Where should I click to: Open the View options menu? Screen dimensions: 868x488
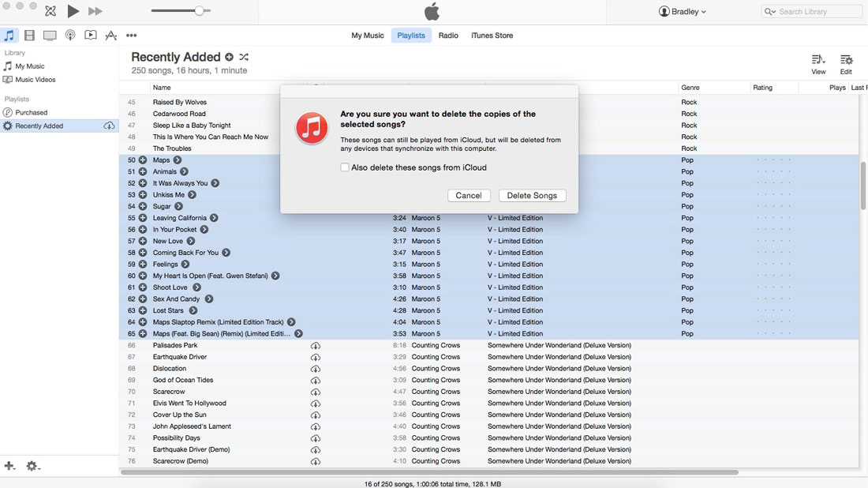tap(818, 64)
